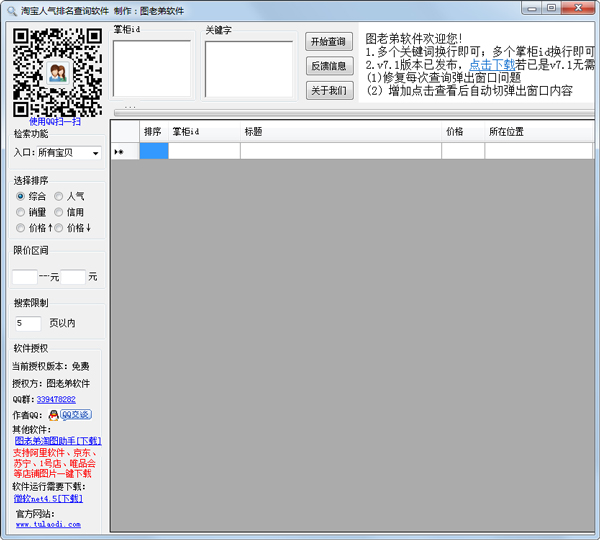Select the 人气 sort option
This screenshot has width=600, height=540.
59,197
